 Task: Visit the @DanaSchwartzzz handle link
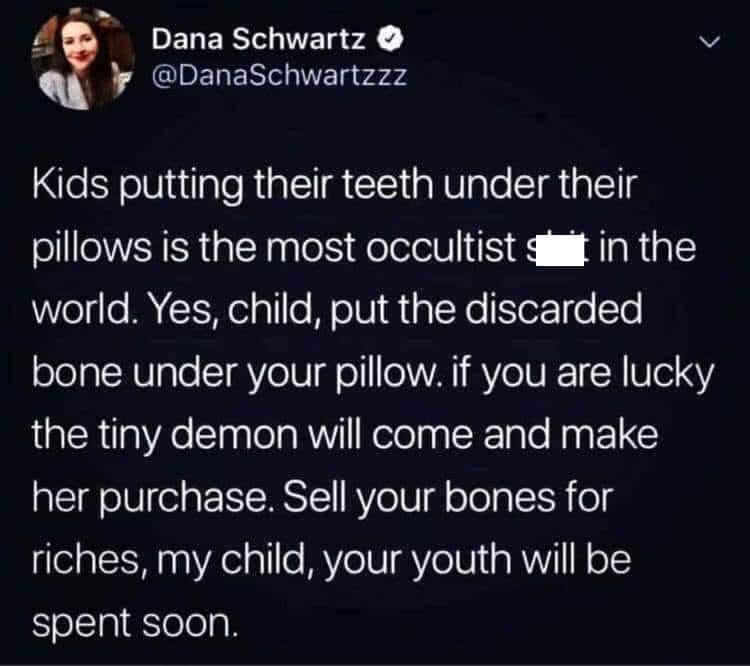click(279, 75)
